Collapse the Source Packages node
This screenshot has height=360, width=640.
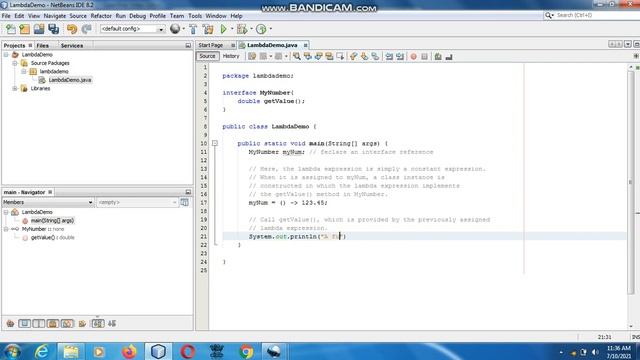(x=15, y=63)
